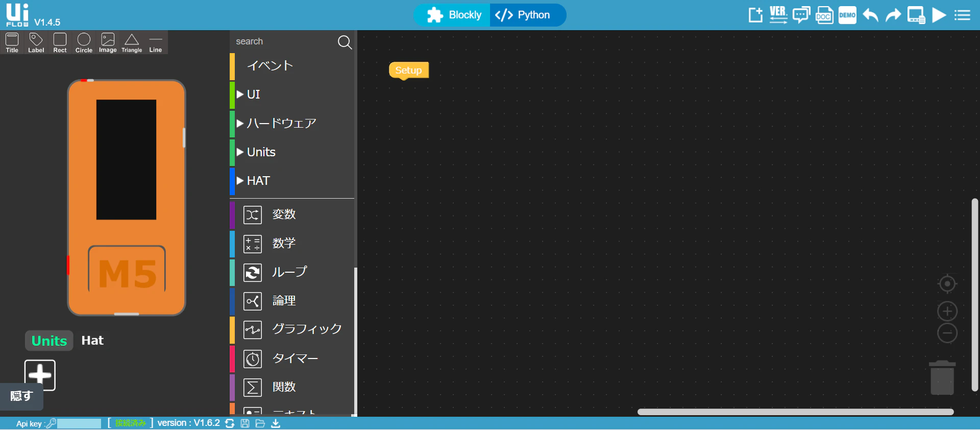Click the trash can in the workspace
The image size is (980, 430).
click(942, 377)
